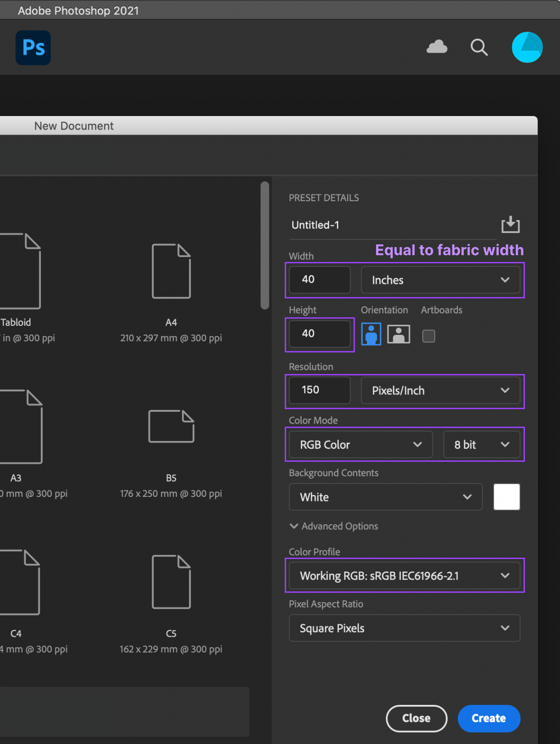Select the C5 preset icon
The height and width of the screenshot is (744, 560).
(171, 582)
